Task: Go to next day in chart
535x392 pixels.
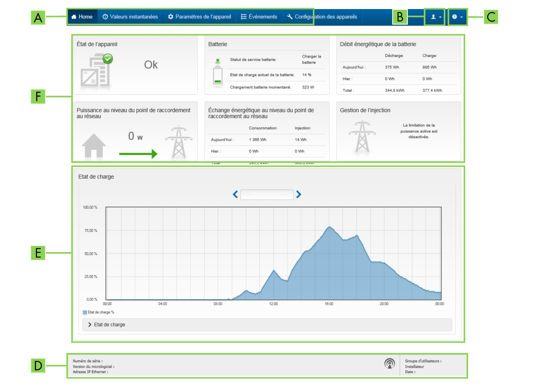Action: (x=298, y=194)
